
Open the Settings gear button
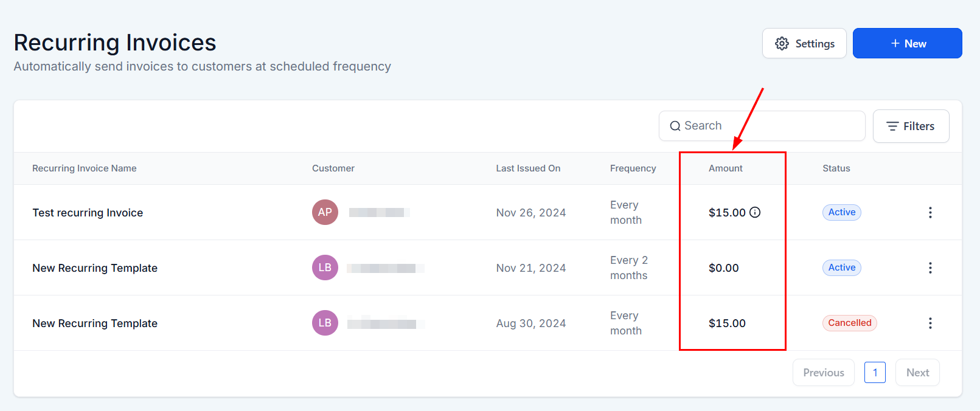point(804,44)
